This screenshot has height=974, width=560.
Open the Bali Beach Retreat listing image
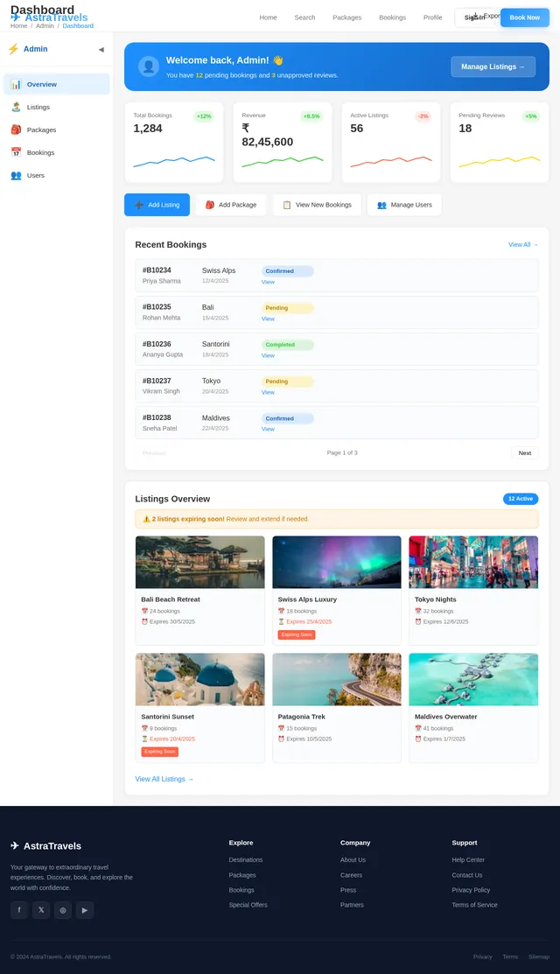point(199,562)
